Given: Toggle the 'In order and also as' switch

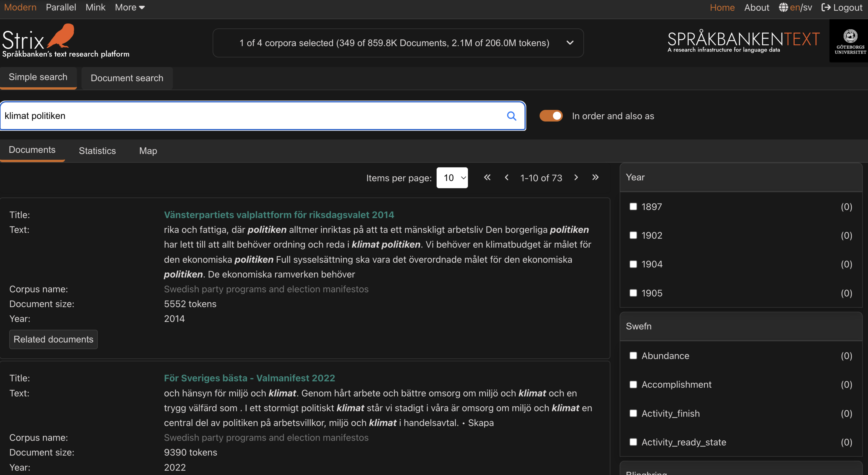Looking at the screenshot, I should click(x=551, y=116).
